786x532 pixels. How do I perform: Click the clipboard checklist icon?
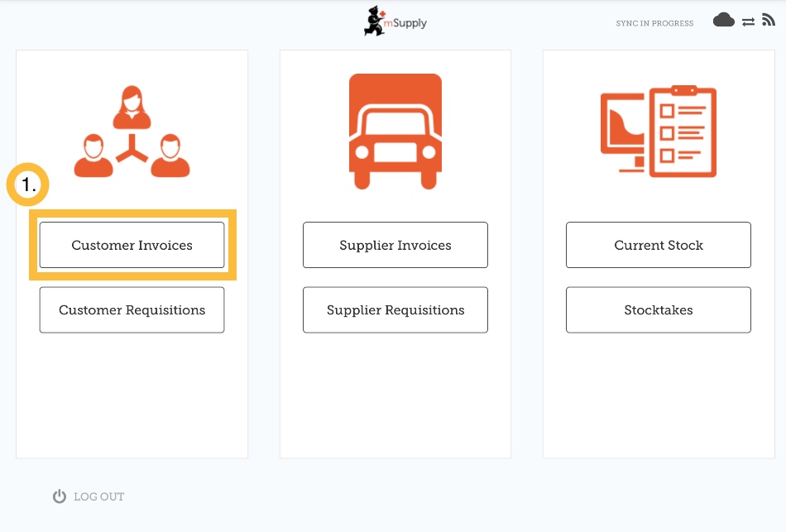tap(683, 131)
